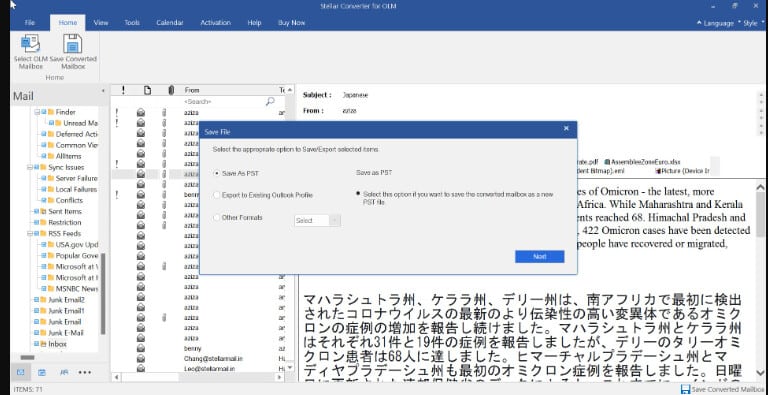Collapse the Mail pane with the arrow
The width and height of the screenshot is (768, 395).
pos(103,91)
